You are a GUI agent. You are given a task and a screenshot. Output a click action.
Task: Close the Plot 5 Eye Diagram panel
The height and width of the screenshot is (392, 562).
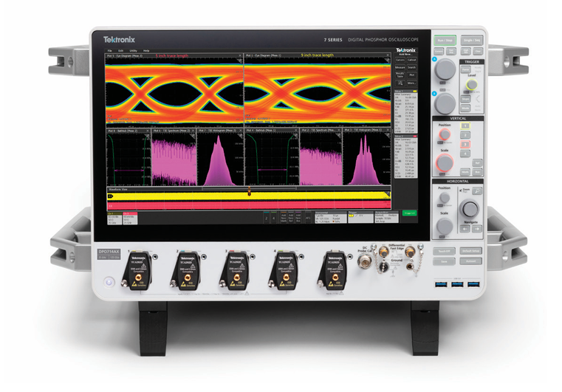tap(240, 55)
